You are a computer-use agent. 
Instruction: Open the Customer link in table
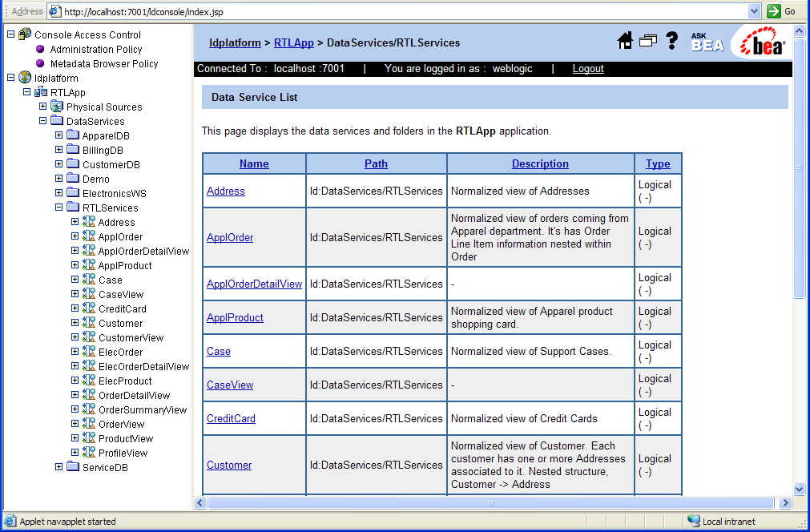[x=229, y=465]
